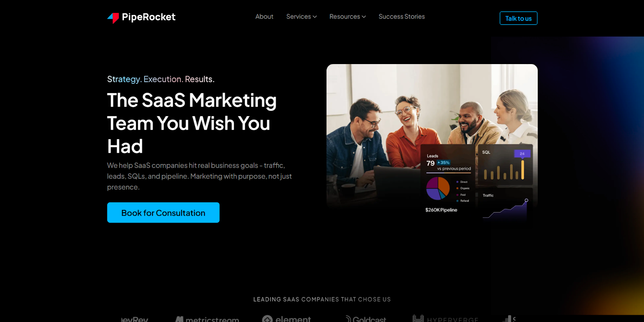The image size is (644, 322).
Task: Click the team hero image
Action: [432, 137]
